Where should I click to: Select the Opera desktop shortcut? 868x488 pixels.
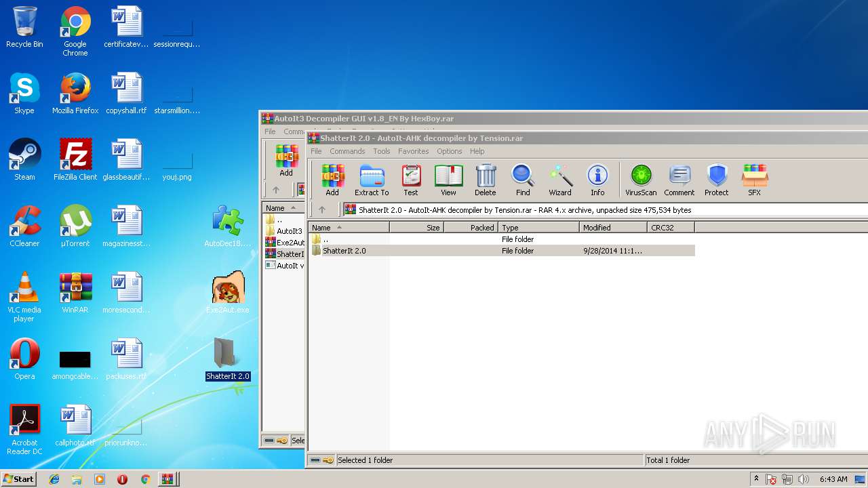tap(24, 360)
